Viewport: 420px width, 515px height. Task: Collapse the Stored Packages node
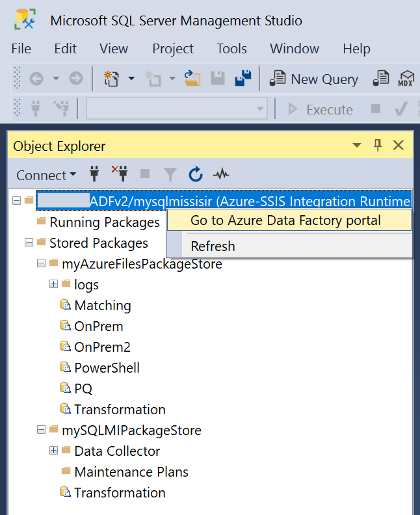[29, 243]
